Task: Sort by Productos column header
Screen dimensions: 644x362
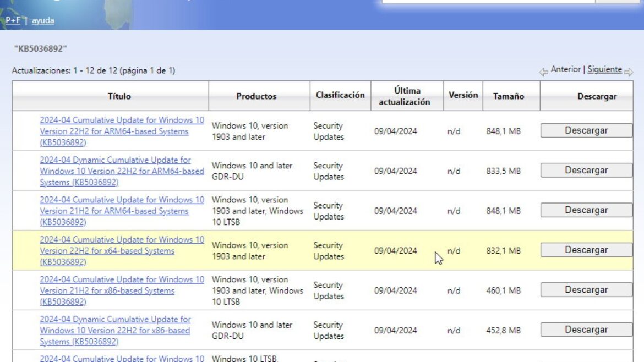Action: pos(256,96)
